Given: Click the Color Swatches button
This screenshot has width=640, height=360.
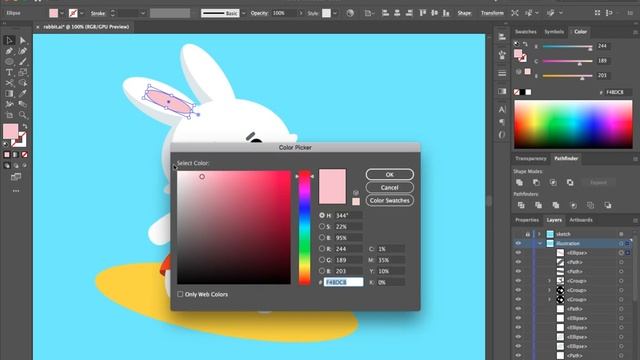Looking at the screenshot, I should pos(389,200).
